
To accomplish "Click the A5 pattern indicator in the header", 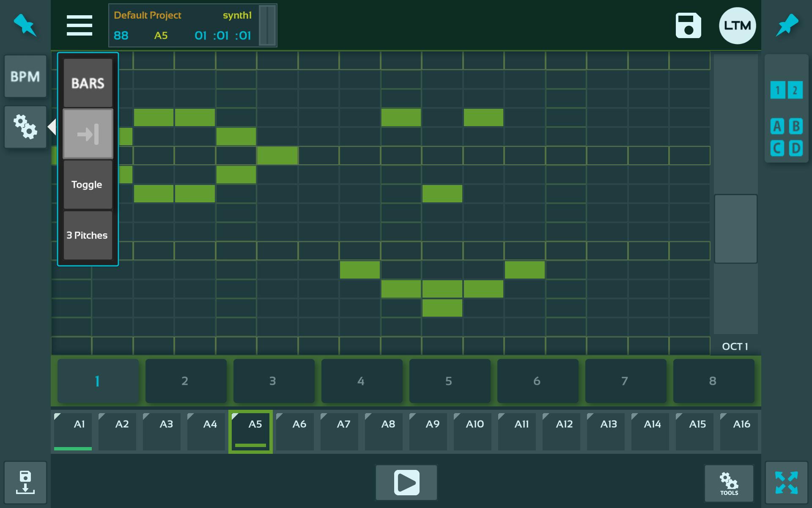I will [x=161, y=36].
